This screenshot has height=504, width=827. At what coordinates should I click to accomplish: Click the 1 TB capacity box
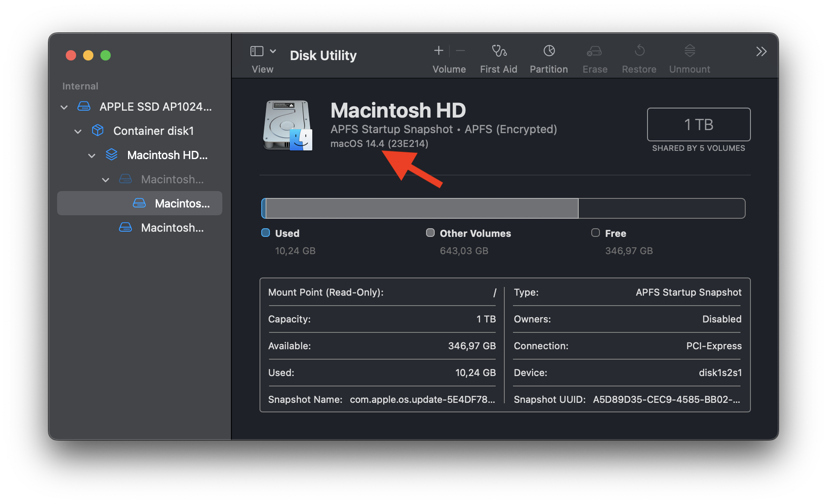698,124
